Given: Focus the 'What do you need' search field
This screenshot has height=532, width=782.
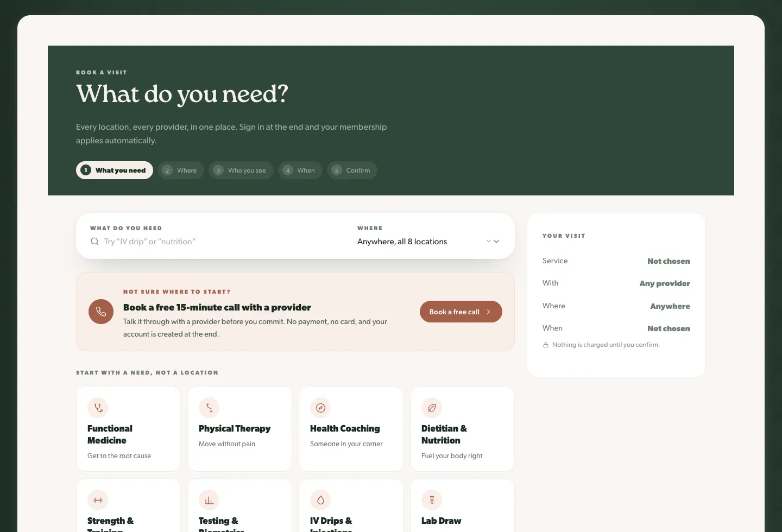Looking at the screenshot, I should coord(217,242).
